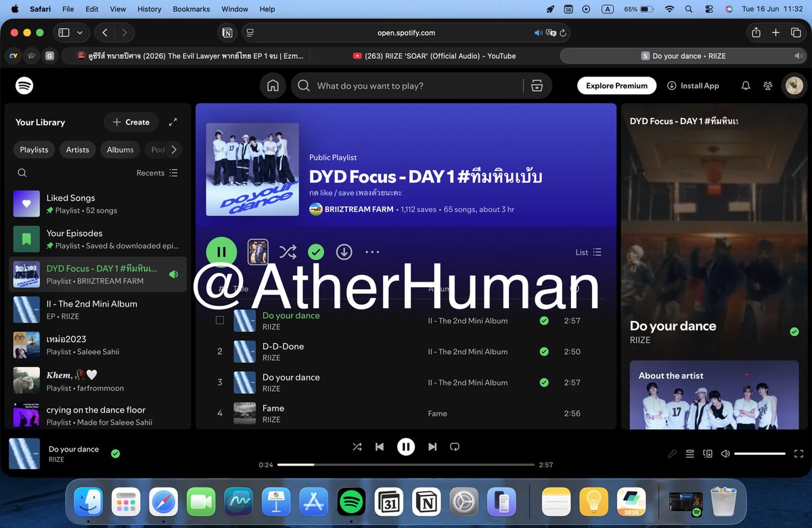Filter library by Artists
Screen dimensions: 812x528
[78, 150]
